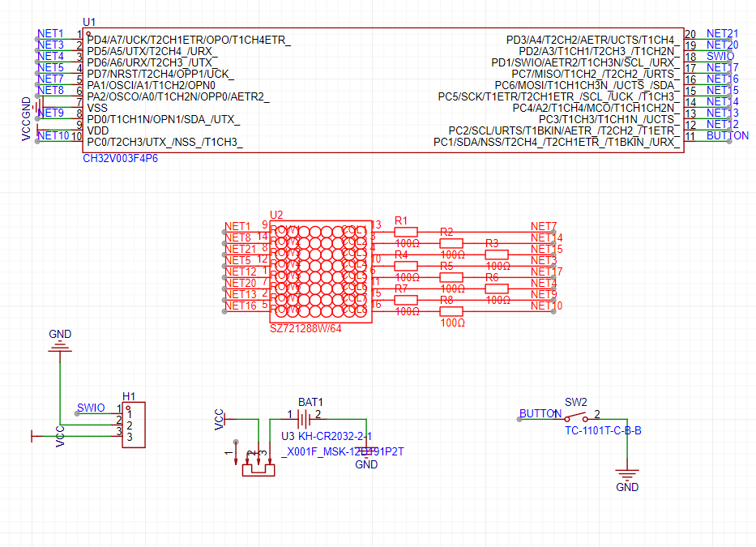
Task: Click the 100Ω value under R8
Action: (x=453, y=323)
